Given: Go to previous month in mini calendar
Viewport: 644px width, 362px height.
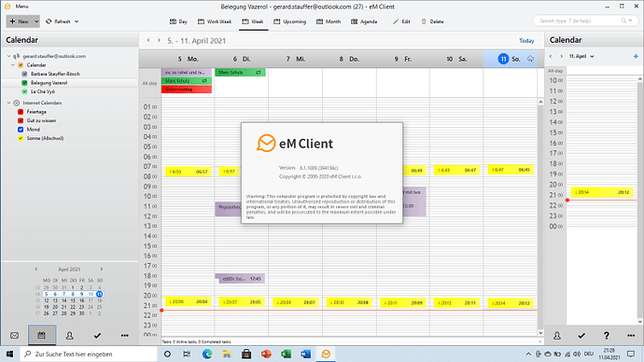Looking at the screenshot, I should (36, 270).
